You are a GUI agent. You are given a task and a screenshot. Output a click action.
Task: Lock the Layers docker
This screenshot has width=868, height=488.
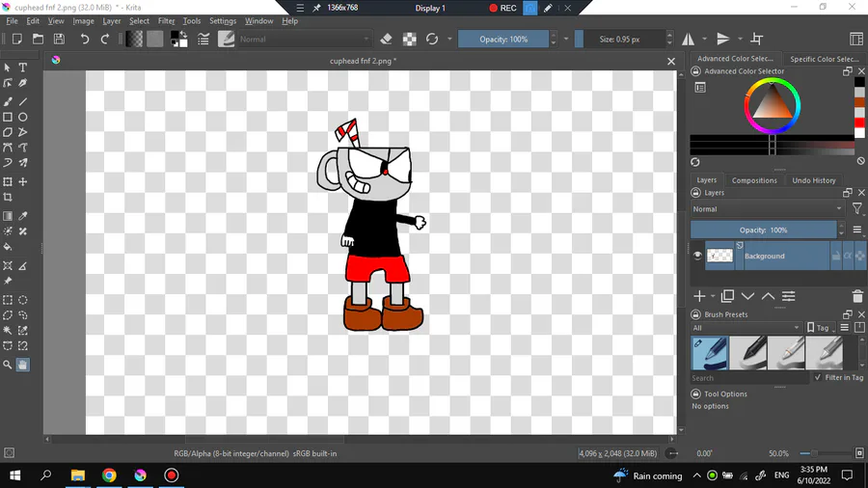click(x=695, y=193)
